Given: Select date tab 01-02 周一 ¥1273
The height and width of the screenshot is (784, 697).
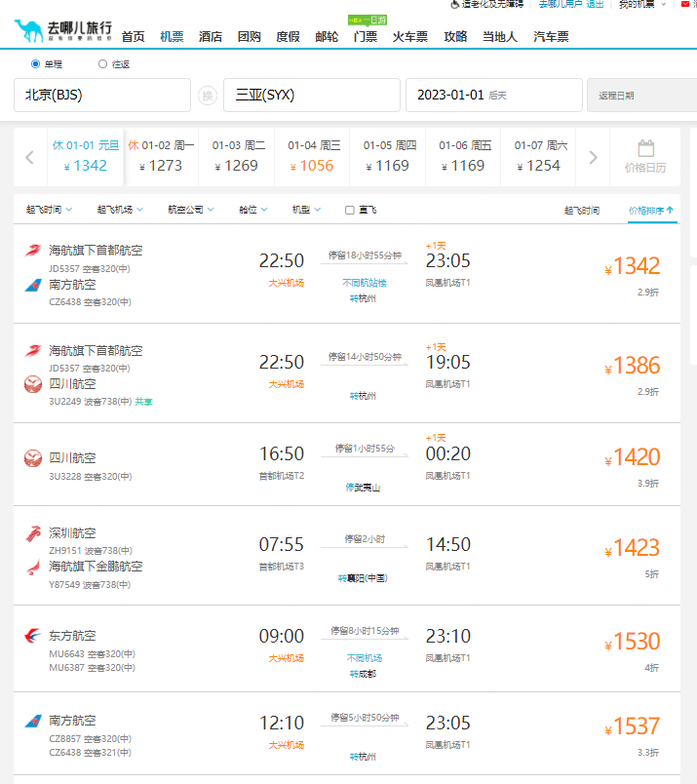Looking at the screenshot, I should [161, 156].
